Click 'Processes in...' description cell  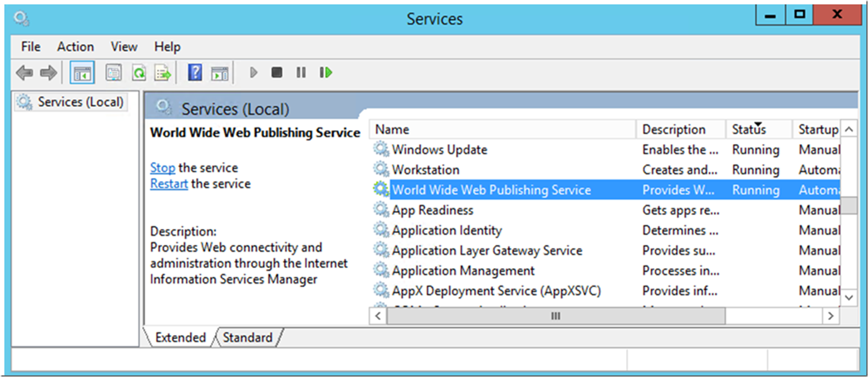[681, 271]
